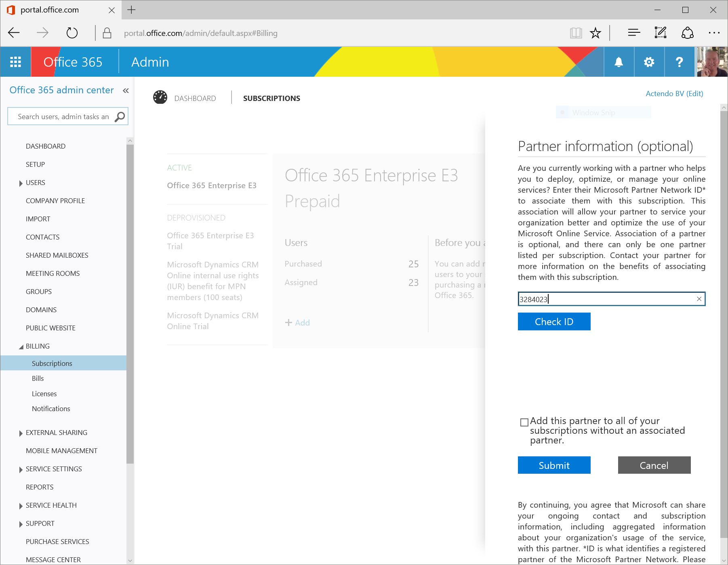
Task: Open the notifications bell
Action: pos(619,62)
